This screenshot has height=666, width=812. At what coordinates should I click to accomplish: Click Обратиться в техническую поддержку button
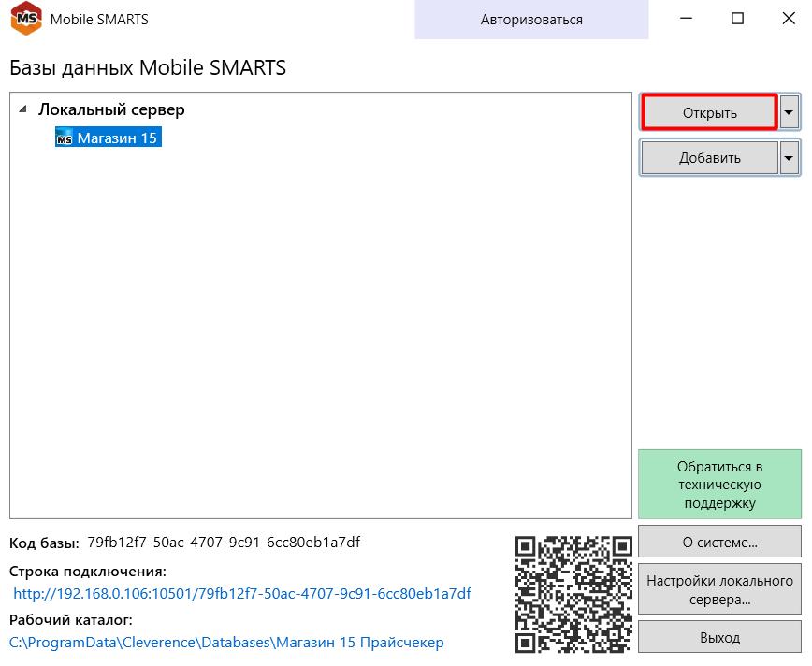(719, 485)
